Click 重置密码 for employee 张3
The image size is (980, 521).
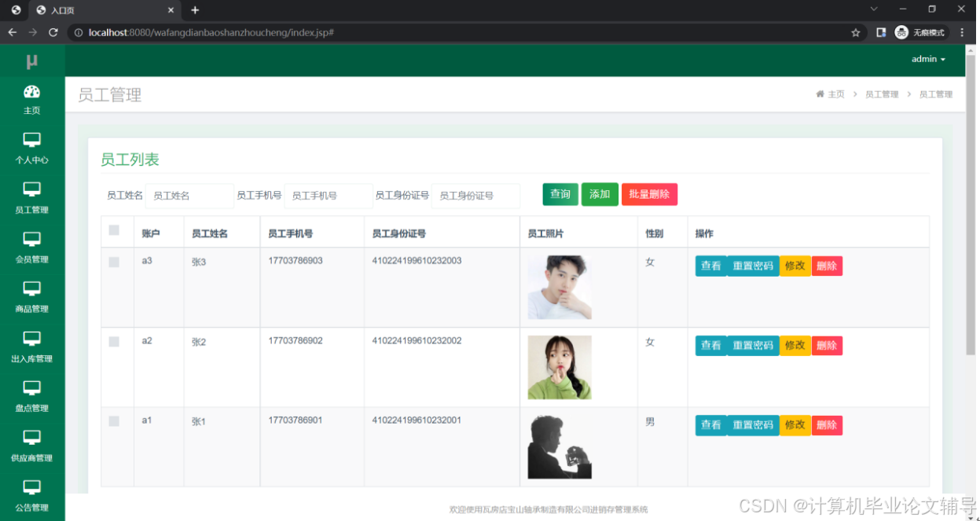click(x=753, y=266)
